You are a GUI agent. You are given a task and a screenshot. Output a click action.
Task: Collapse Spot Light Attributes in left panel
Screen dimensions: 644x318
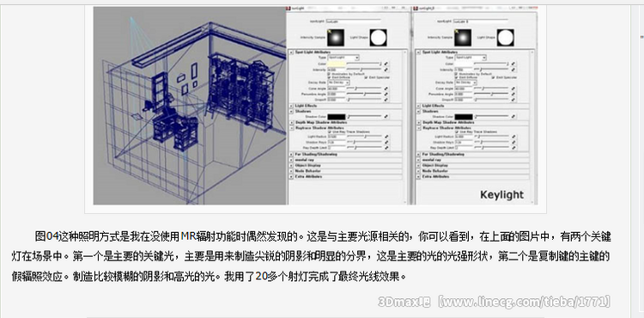[292, 52]
